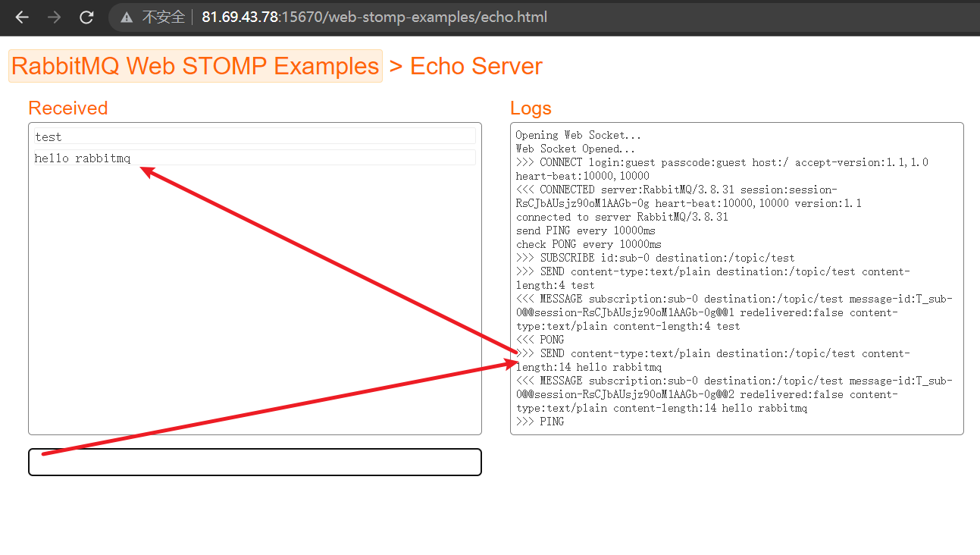Focus the message input box below Received
Image resolution: width=980 pixels, height=555 pixels.
coord(255,462)
